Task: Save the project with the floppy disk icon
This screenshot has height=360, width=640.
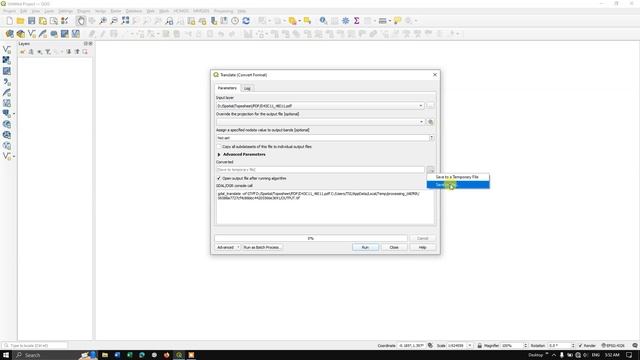Action: [x=31, y=21]
